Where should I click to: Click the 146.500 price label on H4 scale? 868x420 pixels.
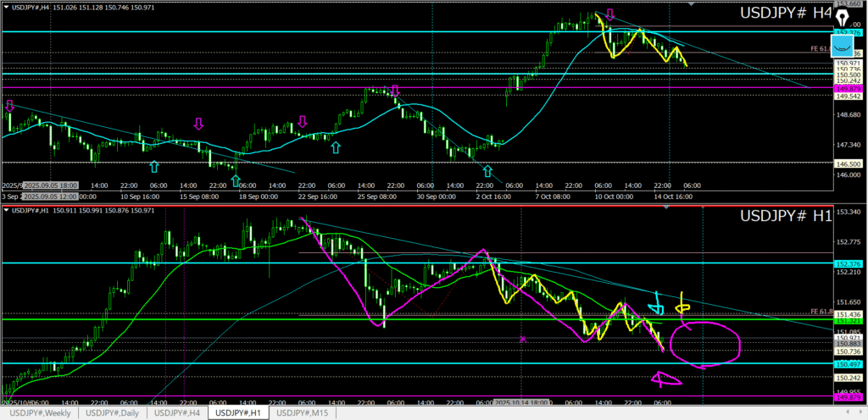click(x=849, y=163)
